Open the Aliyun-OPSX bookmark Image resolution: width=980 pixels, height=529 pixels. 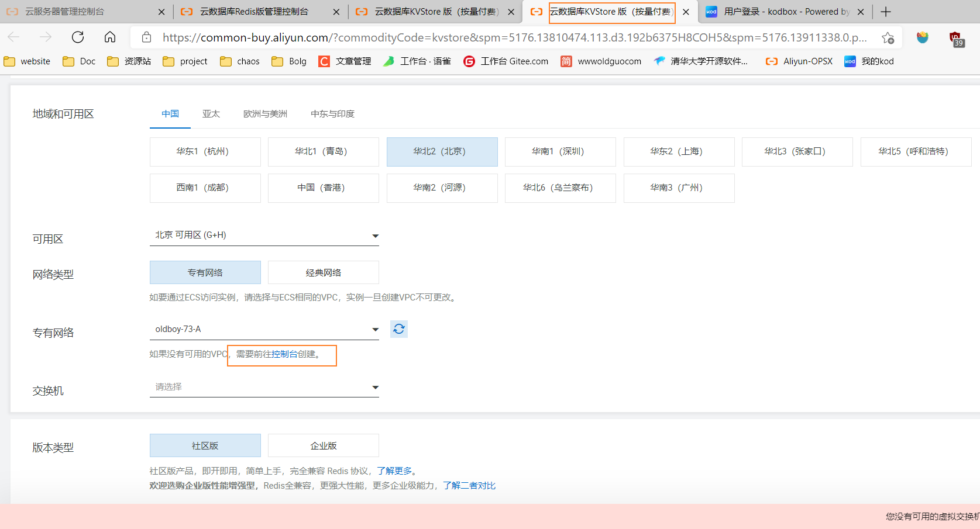click(799, 61)
